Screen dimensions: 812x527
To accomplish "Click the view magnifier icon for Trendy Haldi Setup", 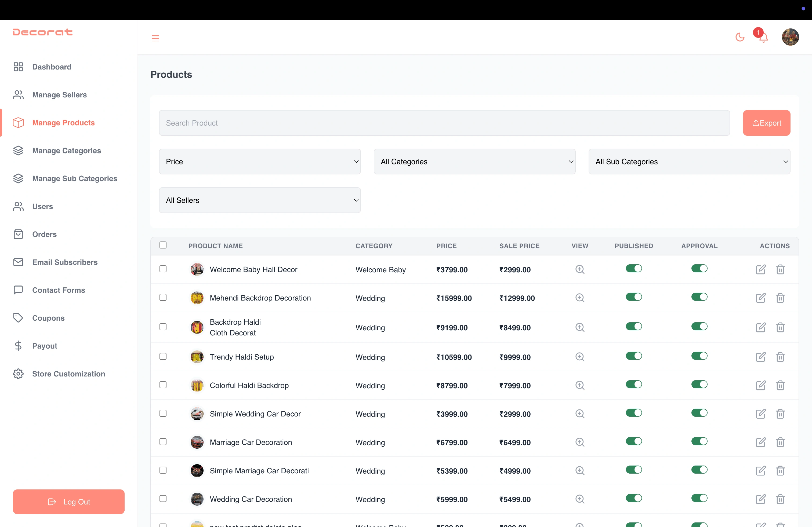I will point(579,357).
